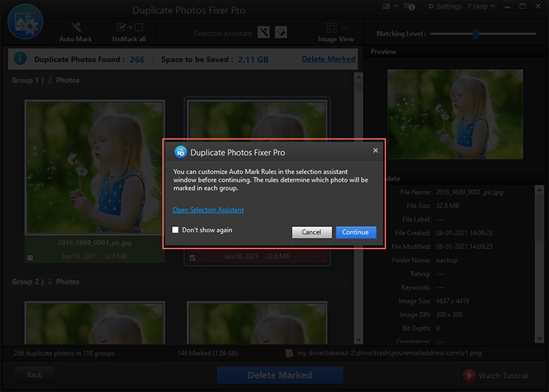Click the Group 1 header label
549x392 pixels.
tap(46, 80)
